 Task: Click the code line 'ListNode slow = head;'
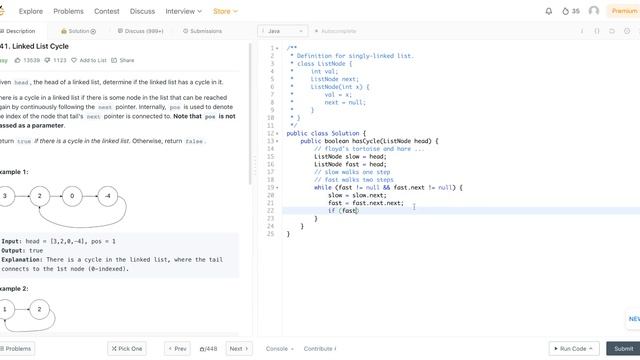pos(350,157)
